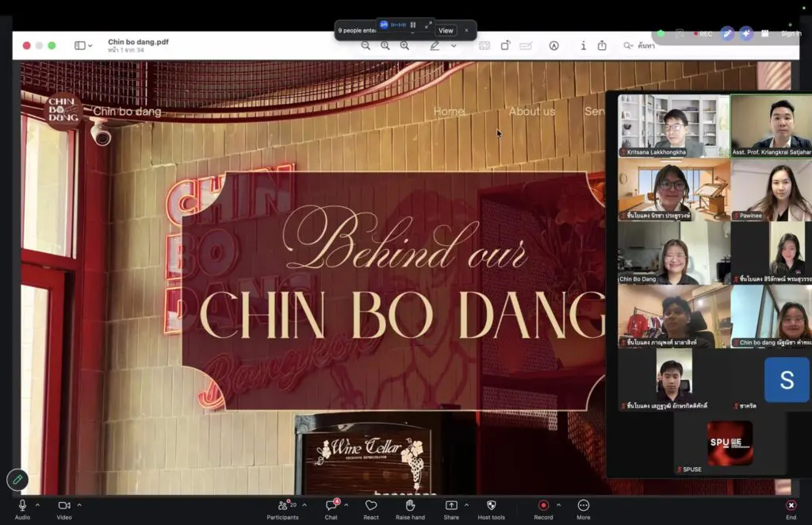
Task: Open highlight color dropdown arrow
Action: pyautogui.click(x=454, y=45)
